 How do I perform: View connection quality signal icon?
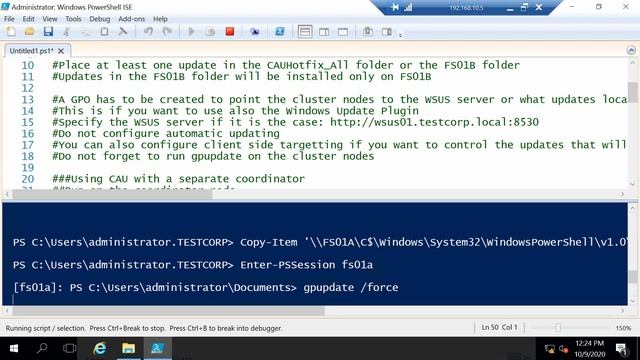pos(408,7)
